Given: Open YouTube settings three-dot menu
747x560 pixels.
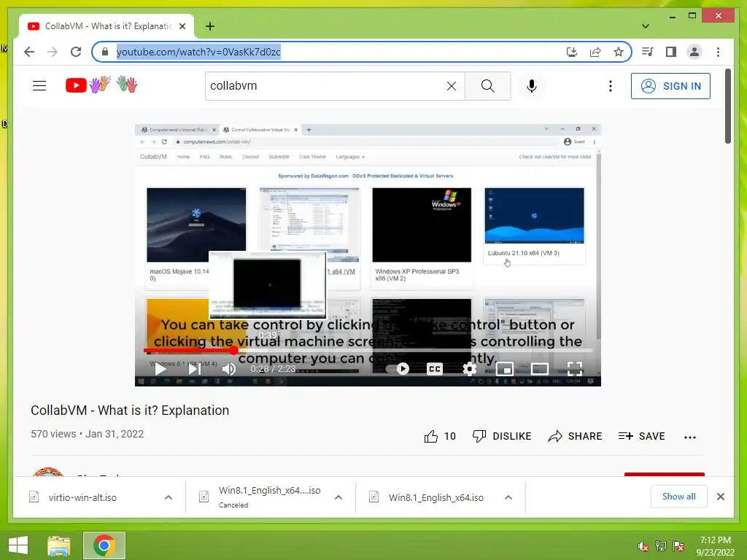Looking at the screenshot, I should (611, 86).
